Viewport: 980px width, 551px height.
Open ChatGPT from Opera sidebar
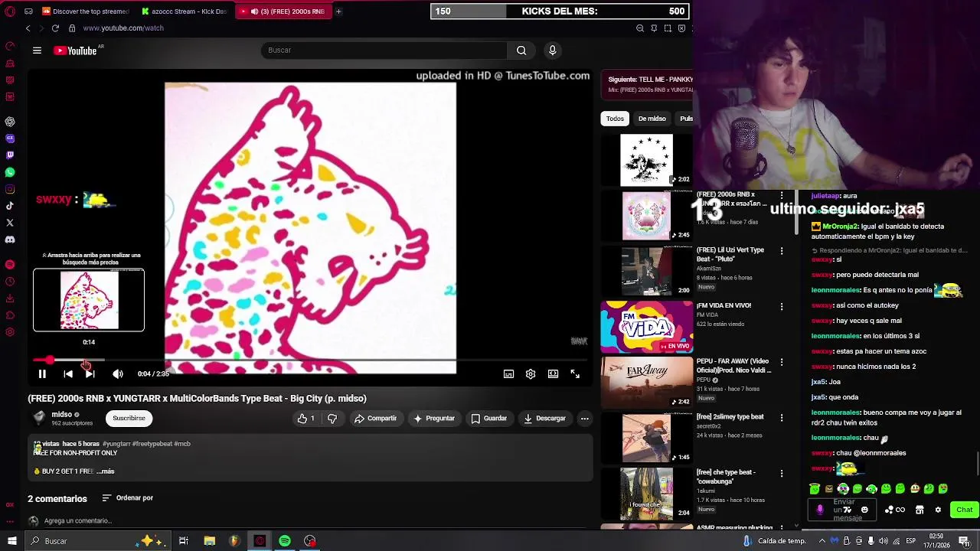[10, 122]
